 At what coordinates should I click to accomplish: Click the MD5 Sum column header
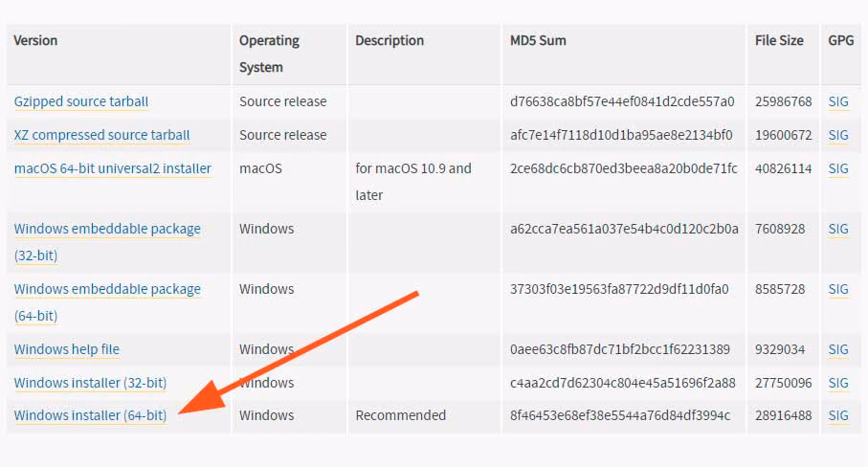tap(538, 40)
